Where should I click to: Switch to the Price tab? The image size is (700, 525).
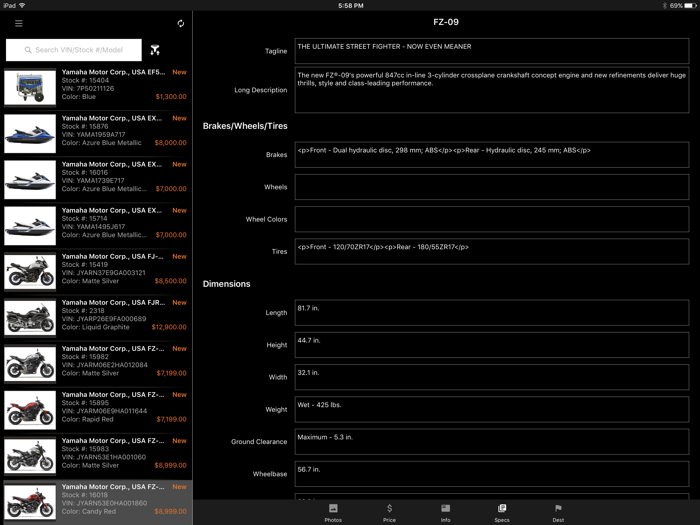[389, 512]
